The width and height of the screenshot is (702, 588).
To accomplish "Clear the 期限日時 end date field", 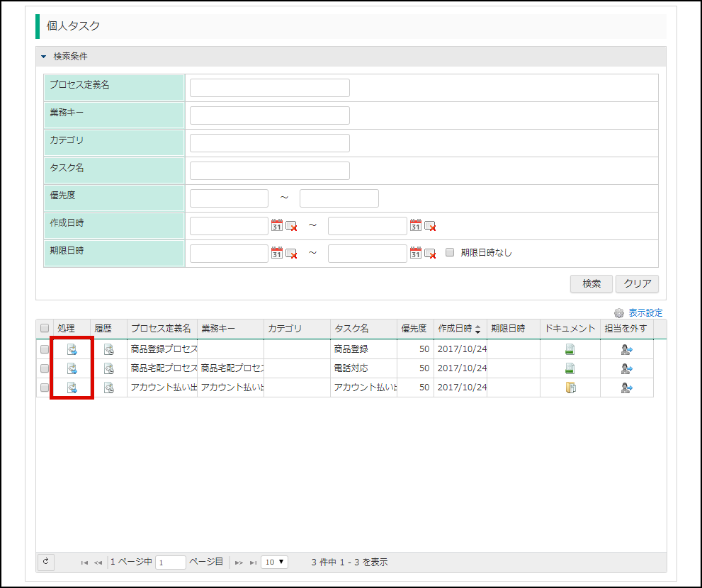I will pos(430,253).
